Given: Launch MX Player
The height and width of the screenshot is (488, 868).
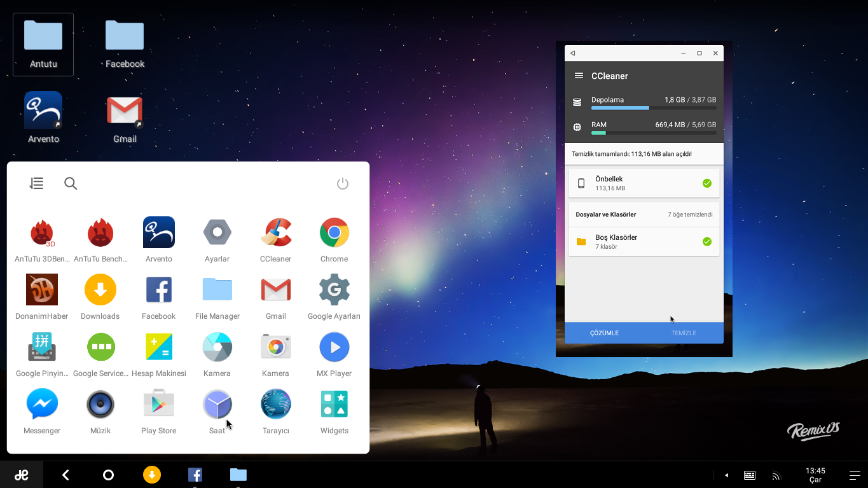Looking at the screenshot, I should point(334,354).
